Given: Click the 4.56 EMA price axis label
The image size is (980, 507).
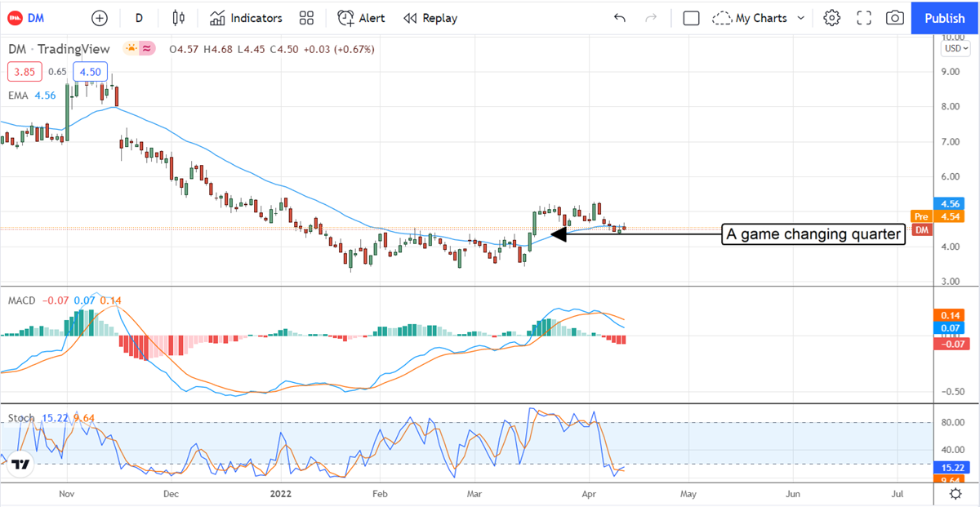Looking at the screenshot, I should tap(948, 204).
